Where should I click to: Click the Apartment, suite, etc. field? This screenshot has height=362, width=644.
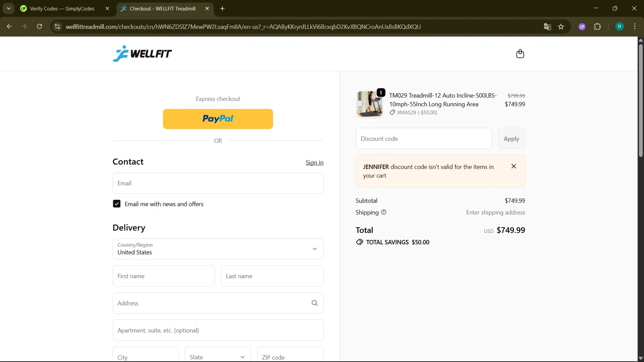pos(218,330)
